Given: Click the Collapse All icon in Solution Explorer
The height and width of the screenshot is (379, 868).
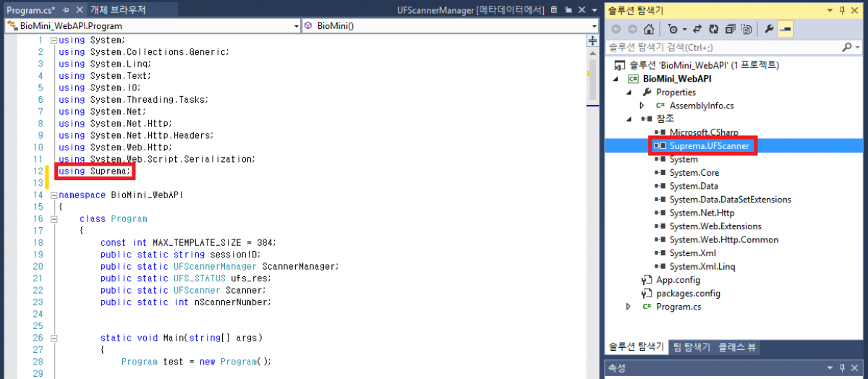Looking at the screenshot, I should click(x=730, y=29).
